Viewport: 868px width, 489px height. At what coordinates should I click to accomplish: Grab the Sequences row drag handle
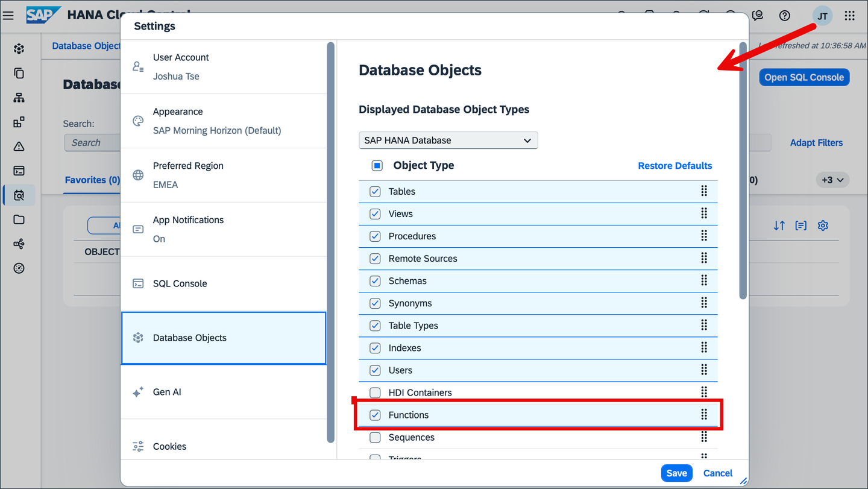tap(704, 437)
